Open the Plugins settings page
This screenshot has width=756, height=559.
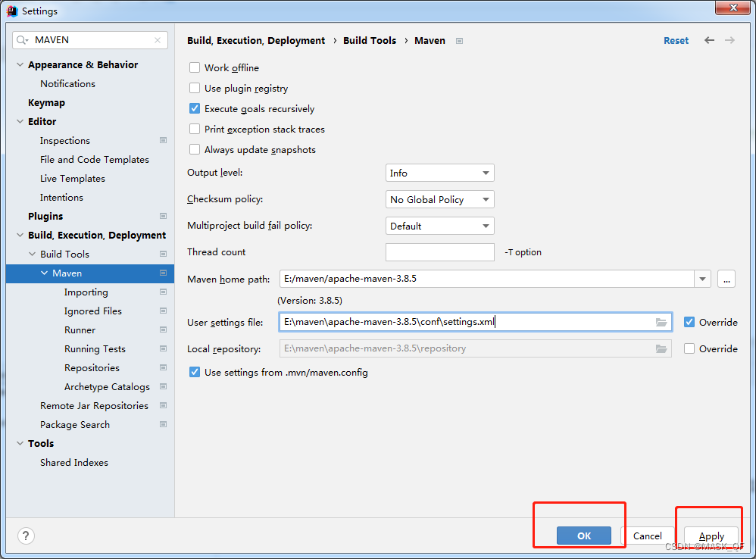coord(45,216)
